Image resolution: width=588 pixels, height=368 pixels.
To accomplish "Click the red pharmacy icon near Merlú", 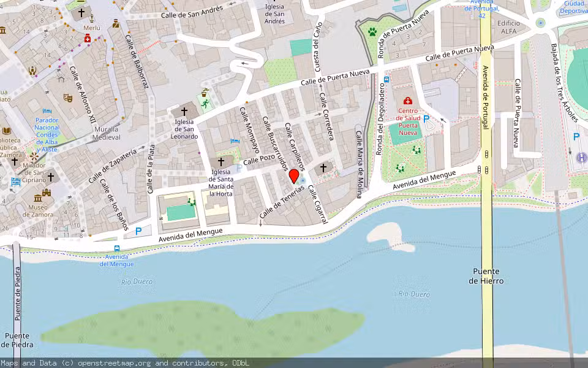I will (x=88, y=39).
